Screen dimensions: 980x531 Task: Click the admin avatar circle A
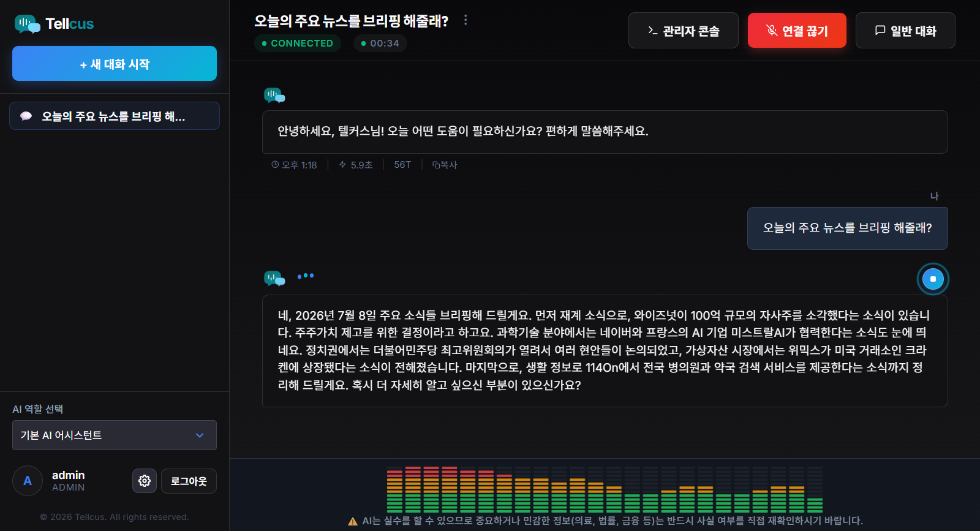pos(28,481)
